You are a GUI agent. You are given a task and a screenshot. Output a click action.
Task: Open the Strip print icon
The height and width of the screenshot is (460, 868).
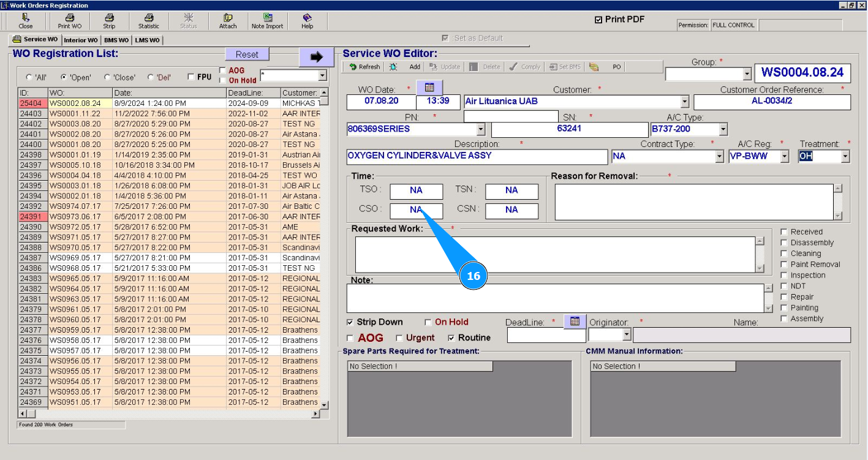(x=109, y=18)
